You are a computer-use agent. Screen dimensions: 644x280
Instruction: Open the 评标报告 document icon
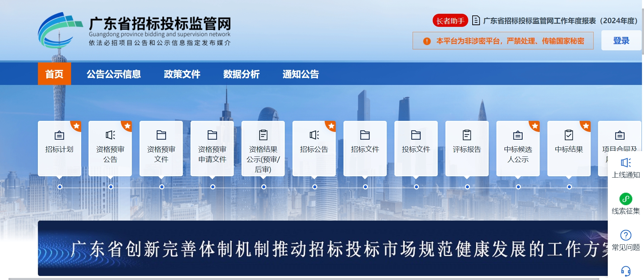(x=467, y=135)
